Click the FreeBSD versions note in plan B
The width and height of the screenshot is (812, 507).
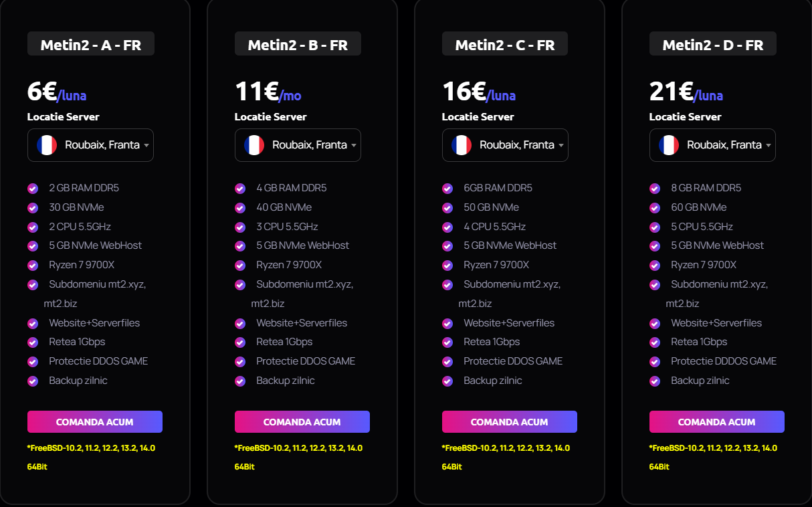pyautogui.click(x=298, y=457)
